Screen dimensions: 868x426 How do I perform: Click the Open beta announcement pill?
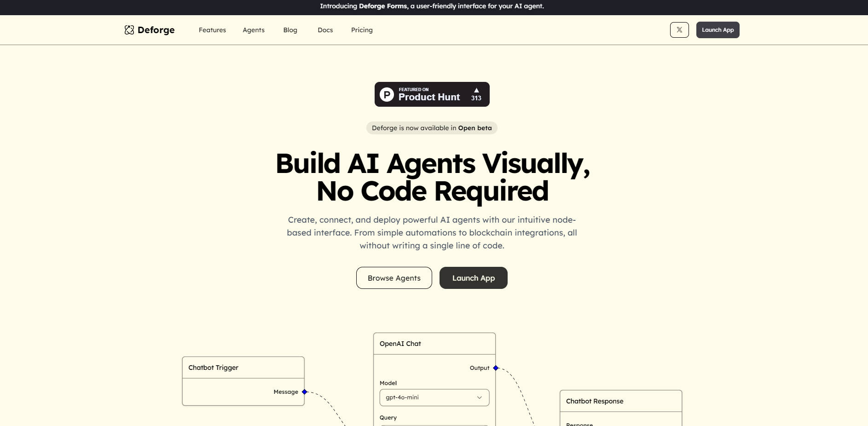(432, 128)
